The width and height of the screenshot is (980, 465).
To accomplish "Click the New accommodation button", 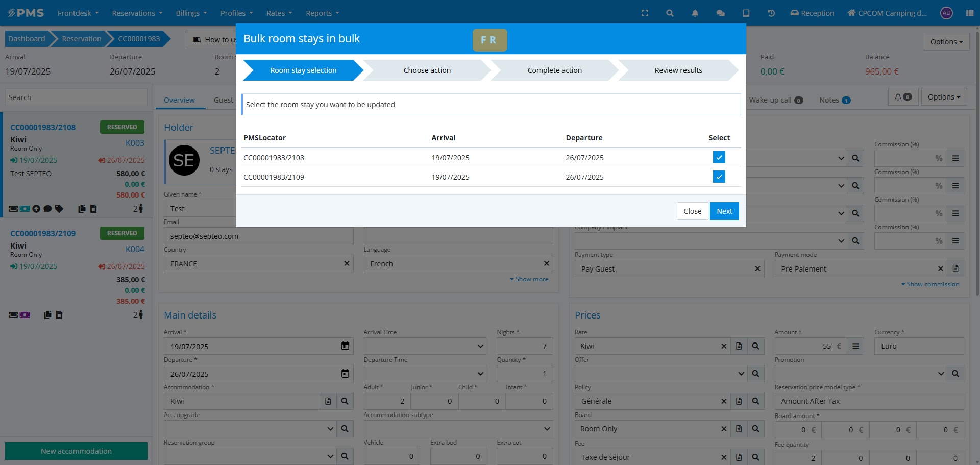I will tap(76, 451).
